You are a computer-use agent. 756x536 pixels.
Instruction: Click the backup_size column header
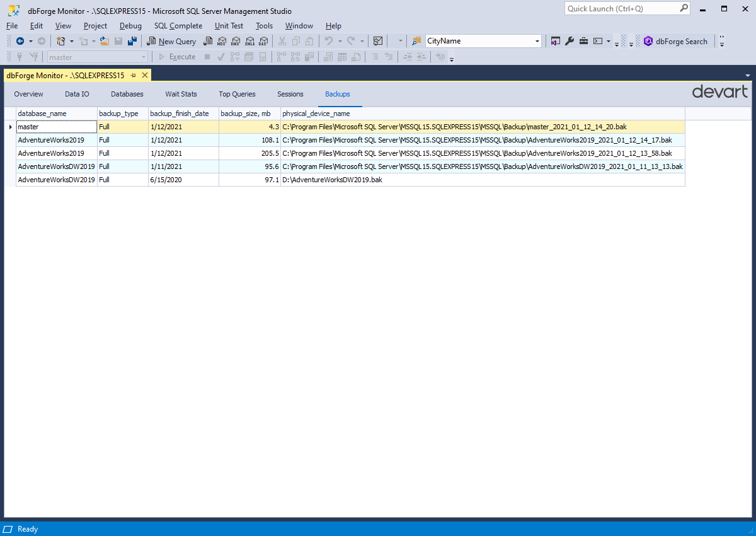pyautogui.click(x=249, y=114)
